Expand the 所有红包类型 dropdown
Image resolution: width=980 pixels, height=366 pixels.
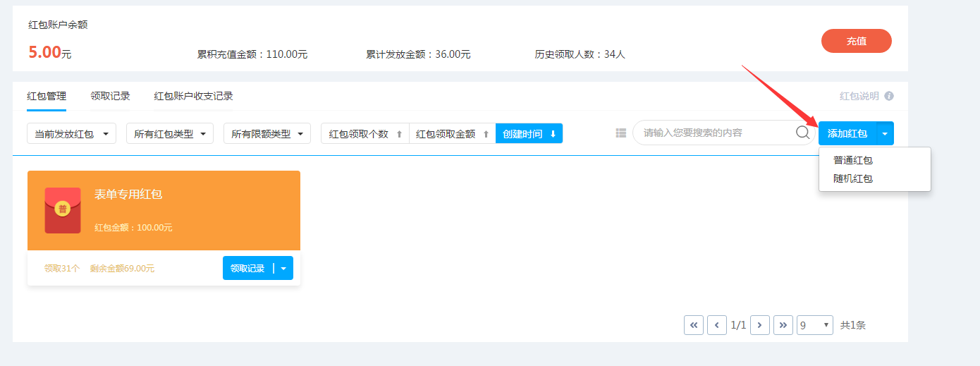point(169,133)
